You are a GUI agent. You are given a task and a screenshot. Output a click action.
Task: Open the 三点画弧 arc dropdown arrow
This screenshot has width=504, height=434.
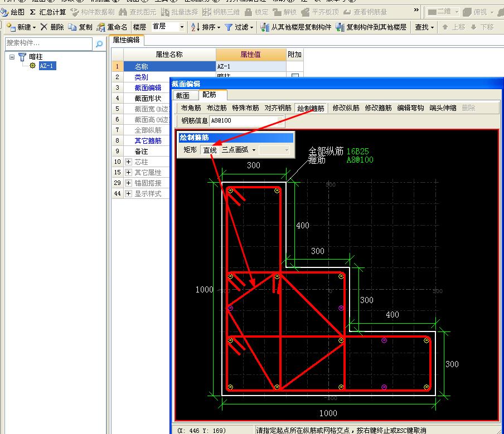[254, 150]
